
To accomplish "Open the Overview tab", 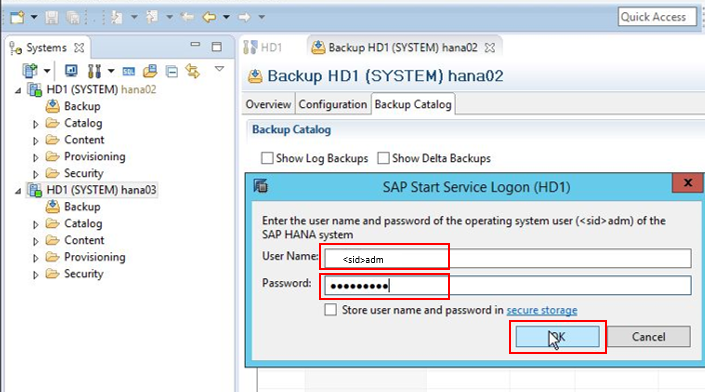I will point(268,104).
